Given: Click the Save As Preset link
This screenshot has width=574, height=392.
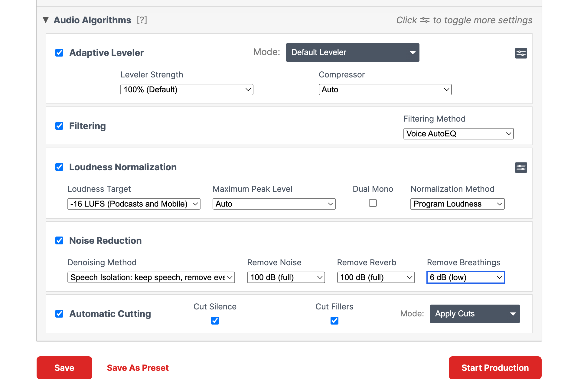Looking at the screenshot, I should [x=138, y=368].
